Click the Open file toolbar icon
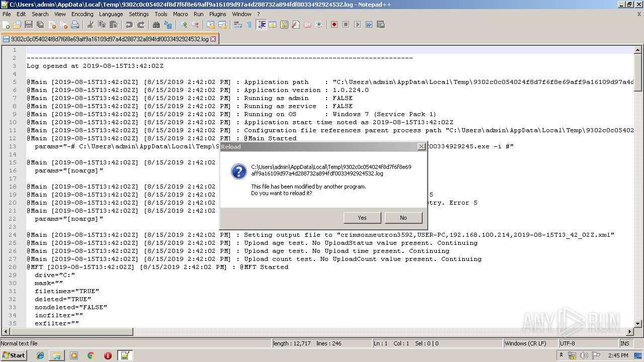The width and height of the screenshot is (644, 362). click(17, 25)
